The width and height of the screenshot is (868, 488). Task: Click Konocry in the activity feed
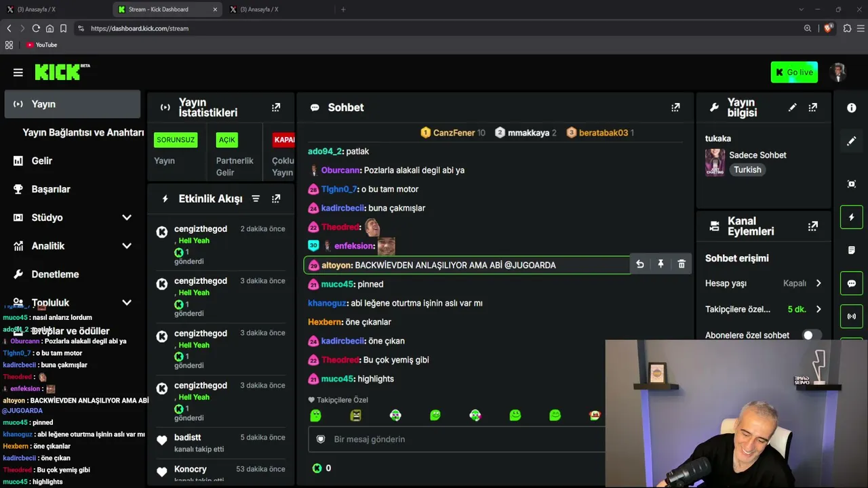(x=191, y=469)
